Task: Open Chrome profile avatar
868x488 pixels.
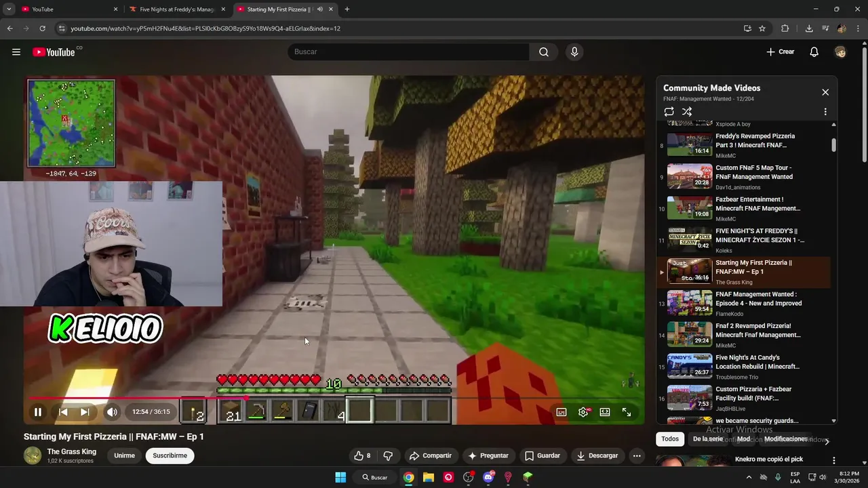Action: [x=842, y=28]
